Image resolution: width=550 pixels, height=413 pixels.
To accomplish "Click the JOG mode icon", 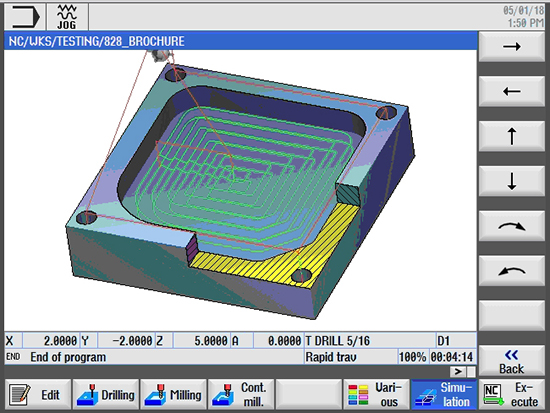I will pos(67,16).
